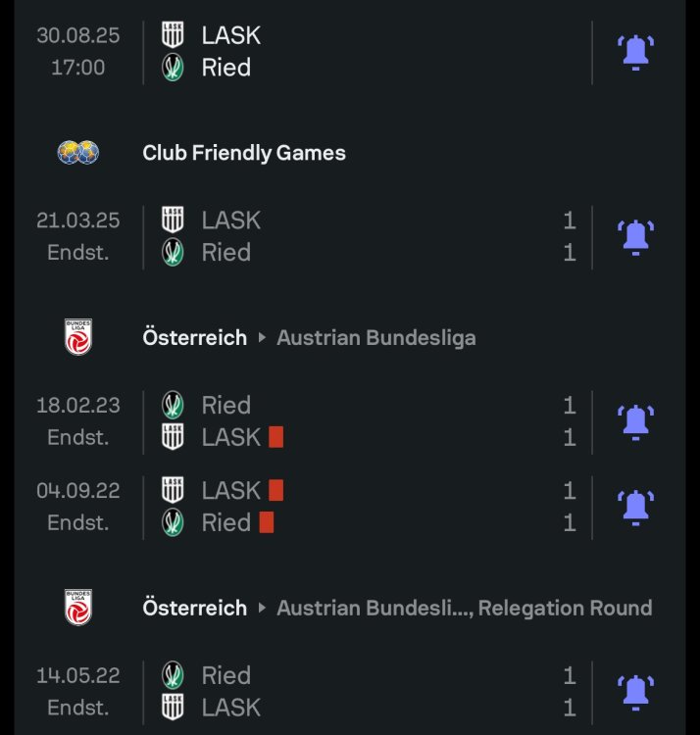This screenshot has height=735, width=700.
Task: Toggle bell for 14.05.22 Ried vs LASK
Action: pos(635,691)
